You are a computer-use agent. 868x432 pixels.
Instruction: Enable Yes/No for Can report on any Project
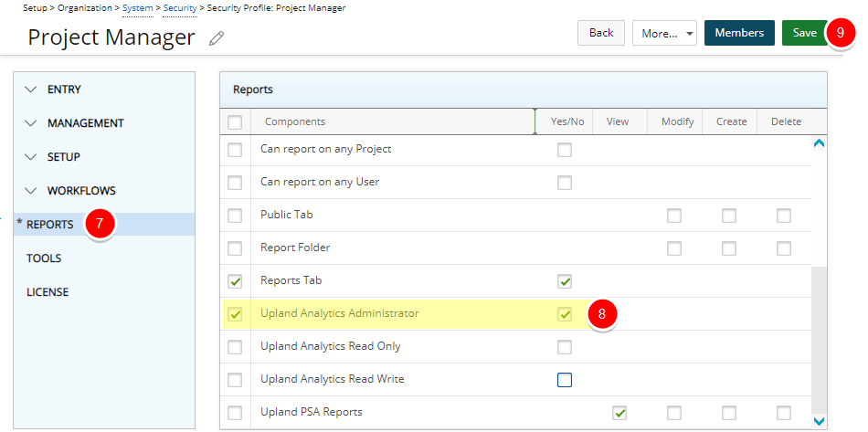[x=565, y=150]
